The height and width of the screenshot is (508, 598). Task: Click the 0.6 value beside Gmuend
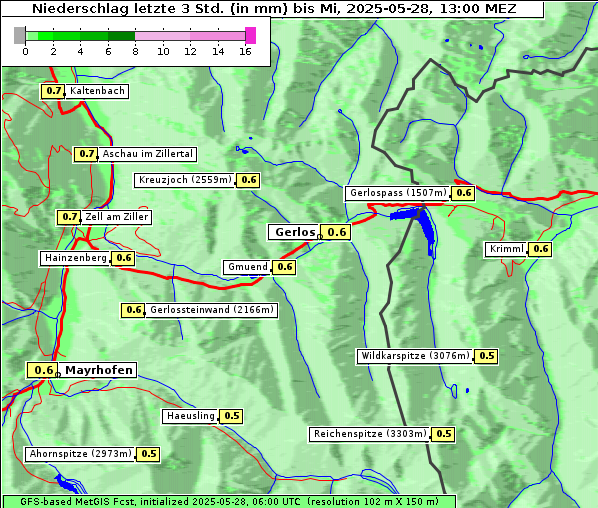tap(284, 267)
